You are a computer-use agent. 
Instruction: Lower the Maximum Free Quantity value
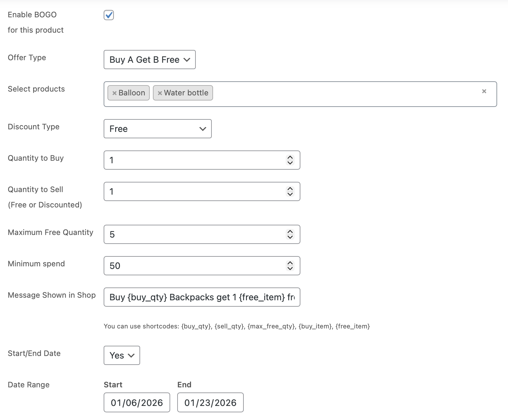pyautogui.click(x=290, y=237)
